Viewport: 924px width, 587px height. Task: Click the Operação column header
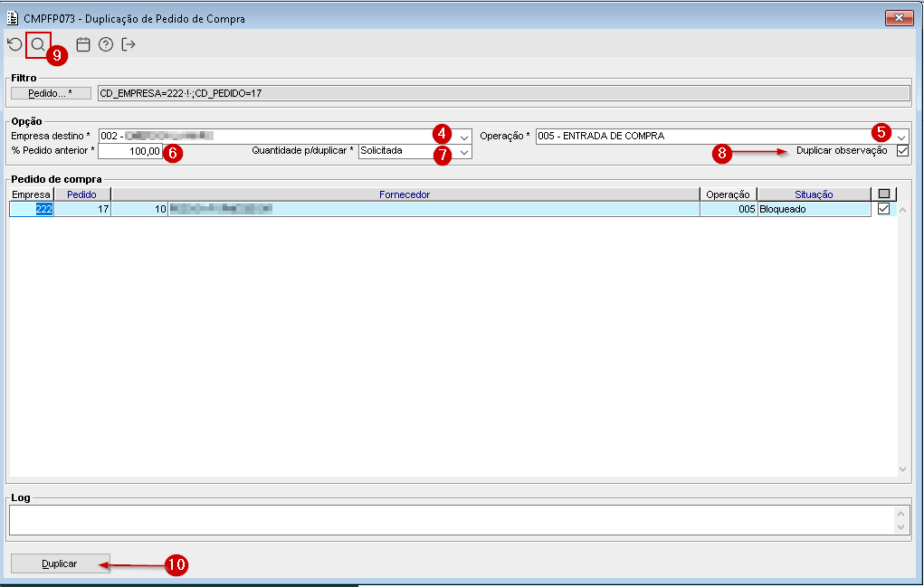[x=729, y=194]
